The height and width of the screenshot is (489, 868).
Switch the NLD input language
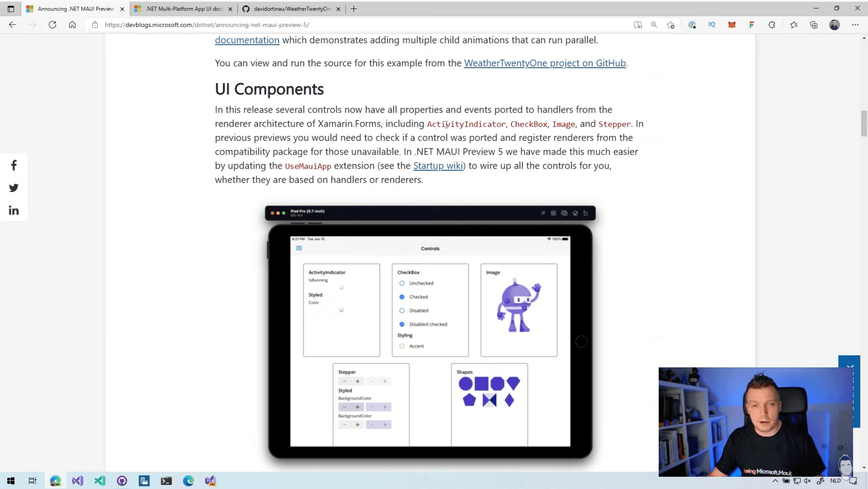[835, 481]
